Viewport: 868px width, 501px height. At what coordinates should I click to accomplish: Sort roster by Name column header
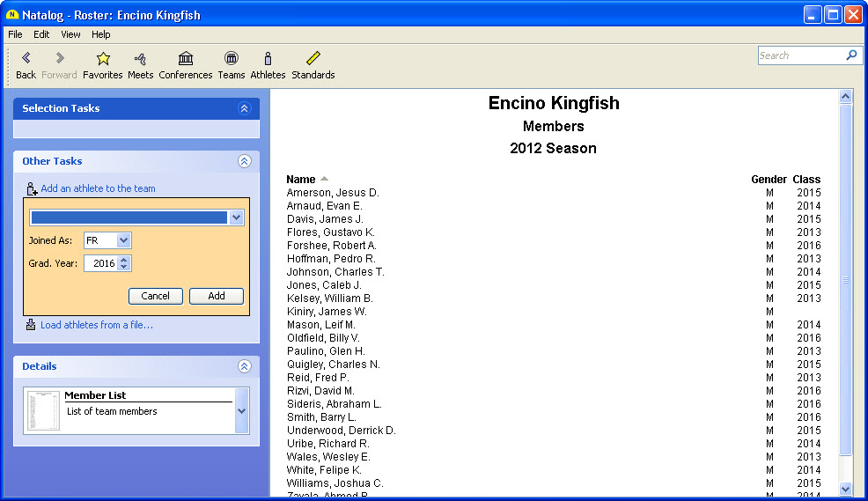click(301, 180)
